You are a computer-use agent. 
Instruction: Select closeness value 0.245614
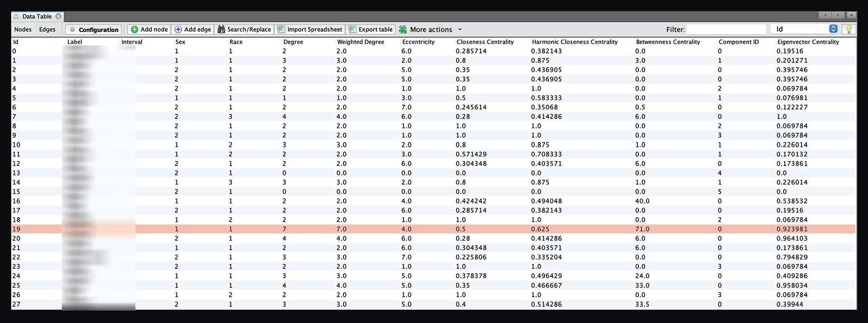click(x=471, y=107)
